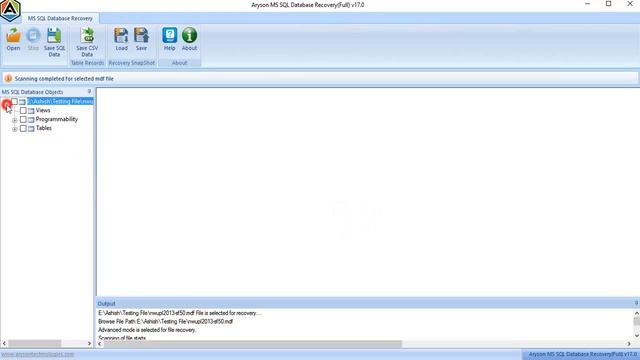Pin the Output panel

636,303
